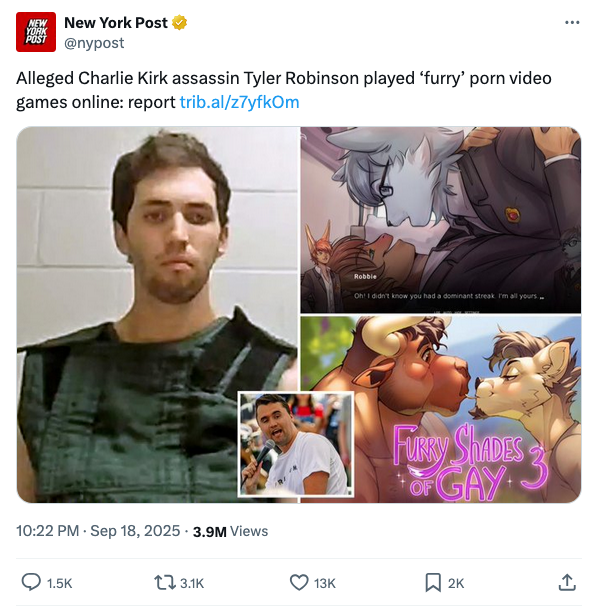This screenshot has width=598, height=606.
Task: Click the gold verified badge
Action: (x=179, y=22)
